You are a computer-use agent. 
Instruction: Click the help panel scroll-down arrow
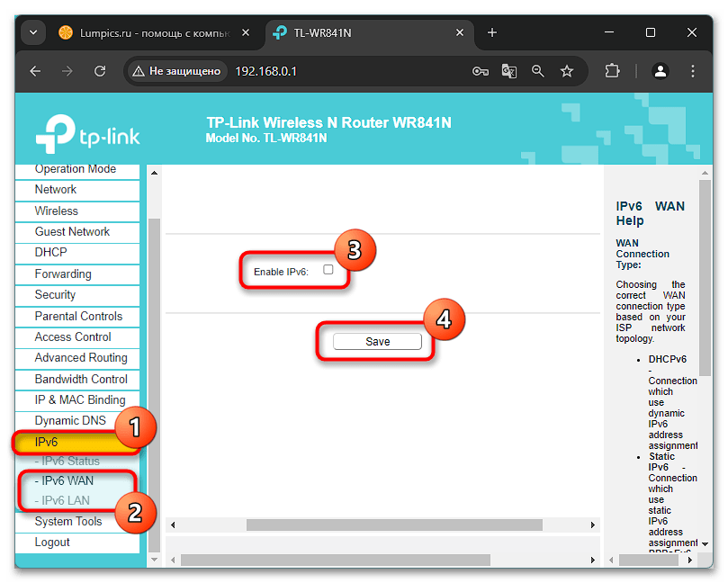click(705, 543)
